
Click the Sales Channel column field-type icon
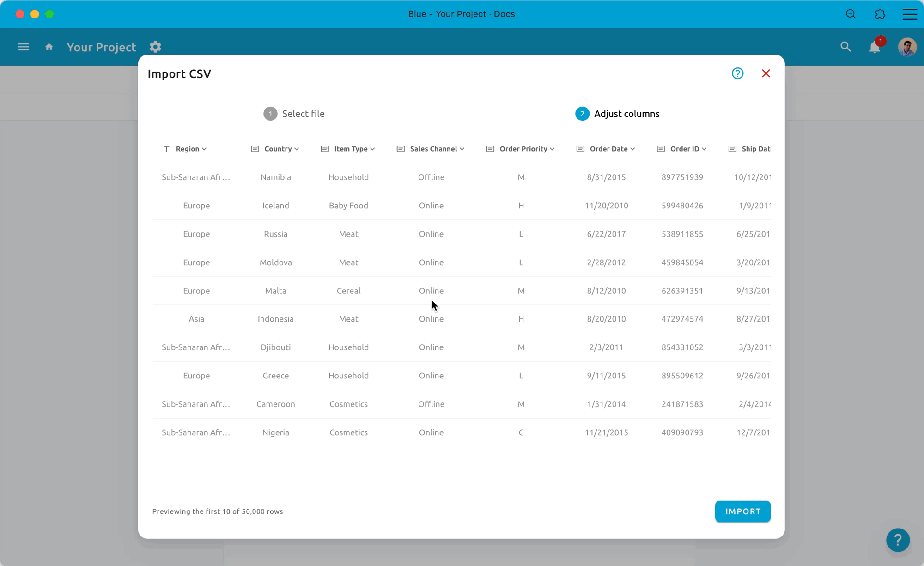pos(400,148)
